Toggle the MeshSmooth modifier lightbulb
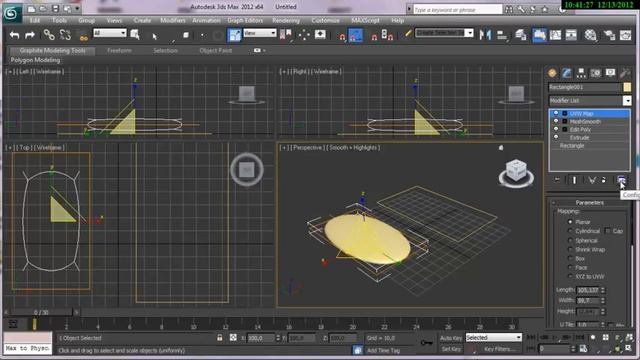 click(556, 121)
